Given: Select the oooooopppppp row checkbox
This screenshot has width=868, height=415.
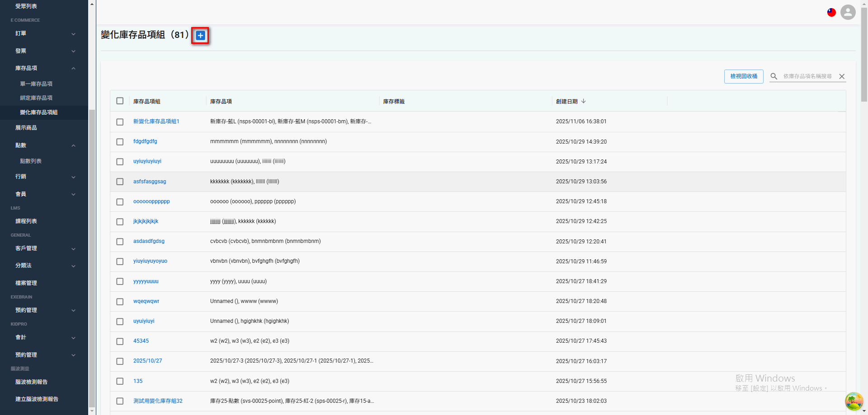Looking at the screenshot, I should [x=120, y=202].
